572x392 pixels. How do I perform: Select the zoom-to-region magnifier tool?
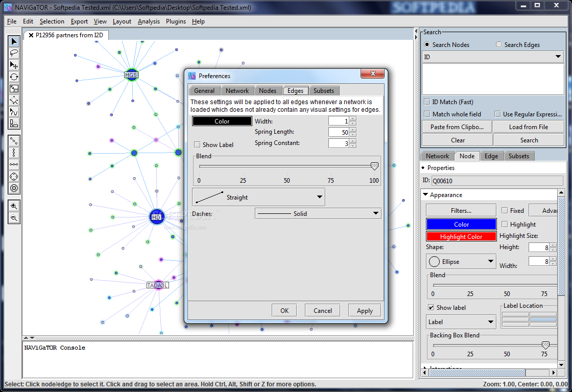(x=14, y=100)
